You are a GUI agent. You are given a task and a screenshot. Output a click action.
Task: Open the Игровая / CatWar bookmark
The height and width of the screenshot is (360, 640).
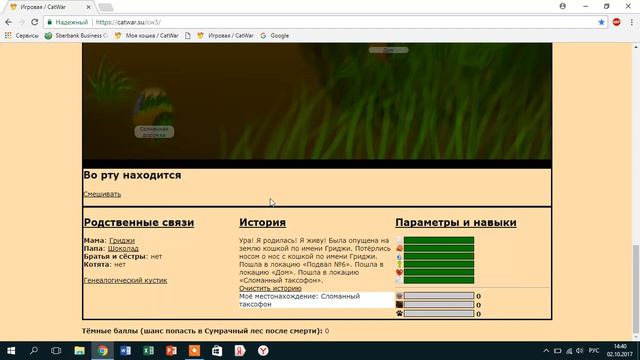226,36
